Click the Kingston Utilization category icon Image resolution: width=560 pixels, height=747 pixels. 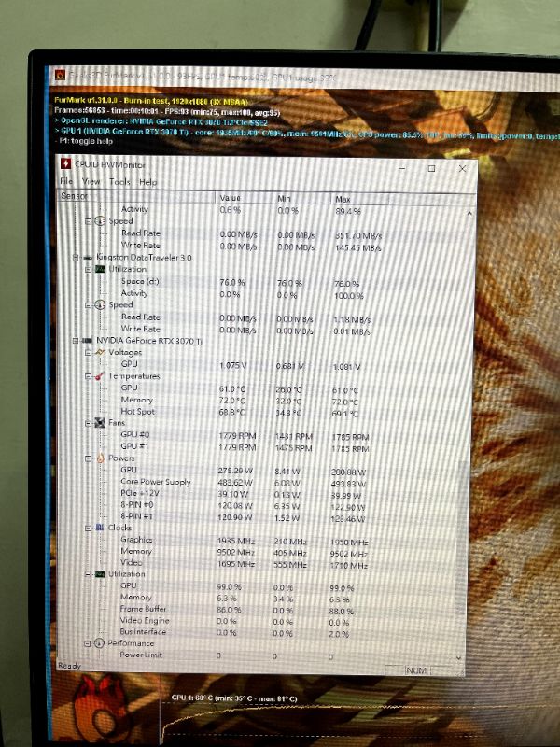point(100,269)
